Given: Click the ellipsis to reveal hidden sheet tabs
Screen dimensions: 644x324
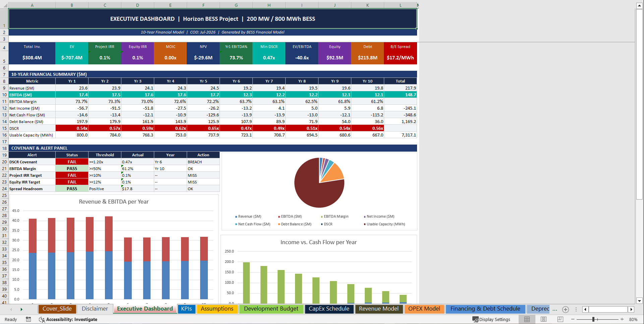Looking at the screenshot, I should (x=555, y=309).
